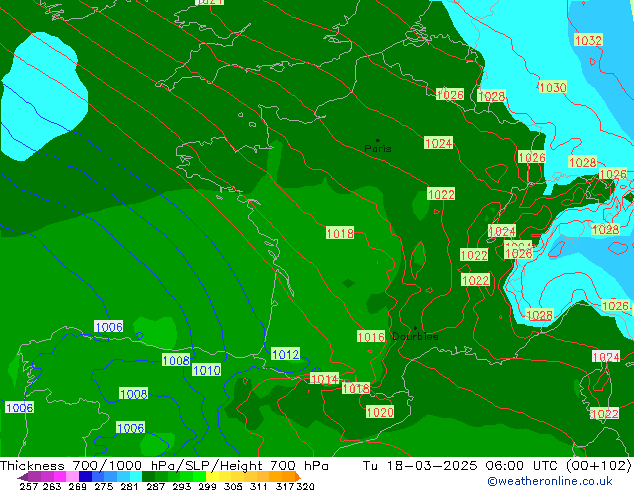Click the weatheronline.co.uk copyright link
The height and width of the screenshot is (490, 634).
(550, 481)
